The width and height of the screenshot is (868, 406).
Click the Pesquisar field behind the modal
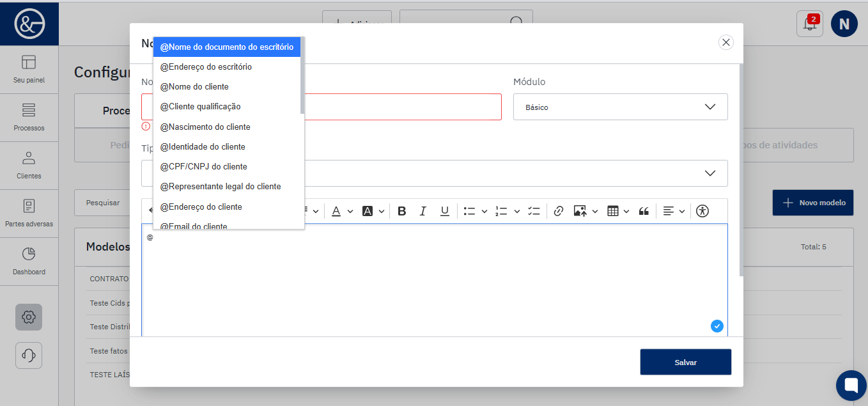(x=103, y=203)
